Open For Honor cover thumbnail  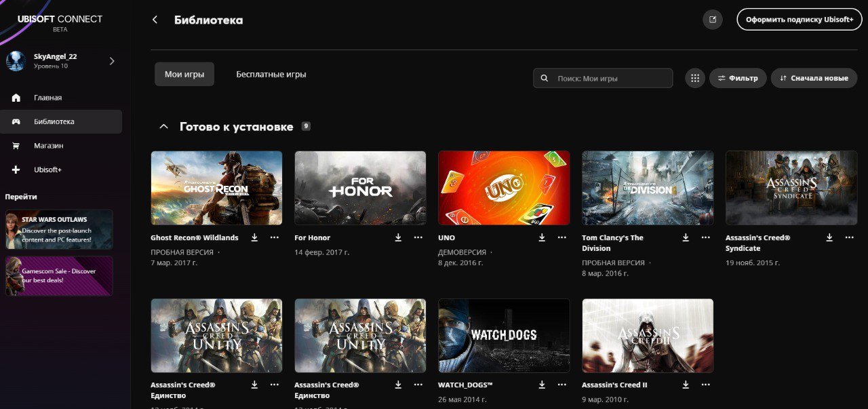(360, 188)
